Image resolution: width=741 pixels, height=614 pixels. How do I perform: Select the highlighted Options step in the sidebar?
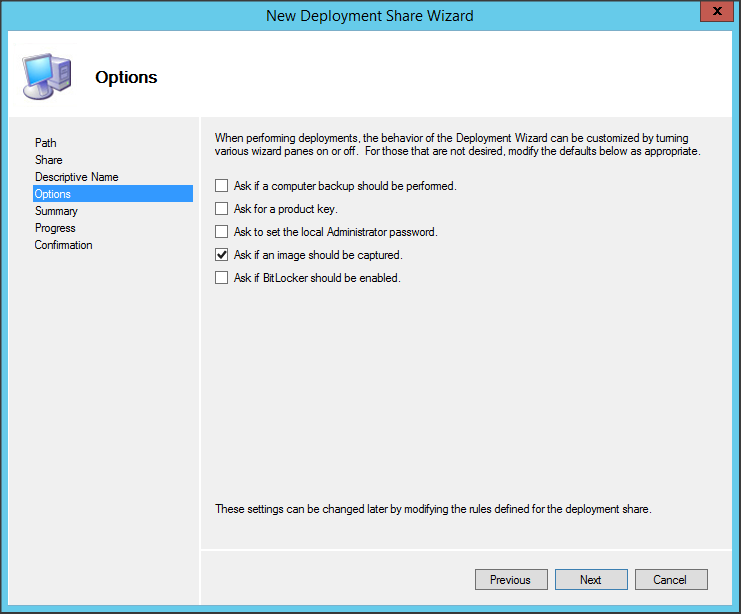[x=53, y=194]
